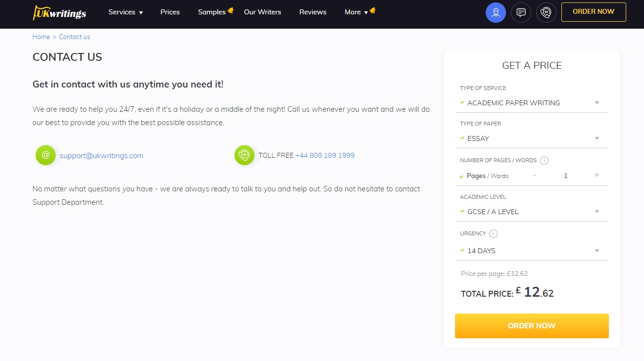Open Reviews page
Image resolution: width=644 pixels, height=361 pixels.
pyautogui.click(x=313, y=12)
